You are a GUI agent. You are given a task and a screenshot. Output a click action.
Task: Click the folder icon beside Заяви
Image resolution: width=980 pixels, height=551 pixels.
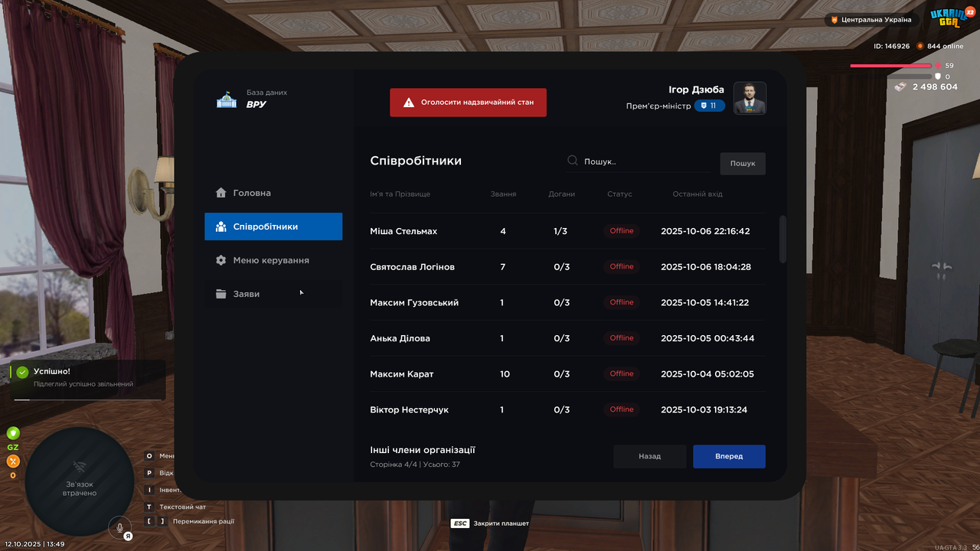(x=221, y=294)
